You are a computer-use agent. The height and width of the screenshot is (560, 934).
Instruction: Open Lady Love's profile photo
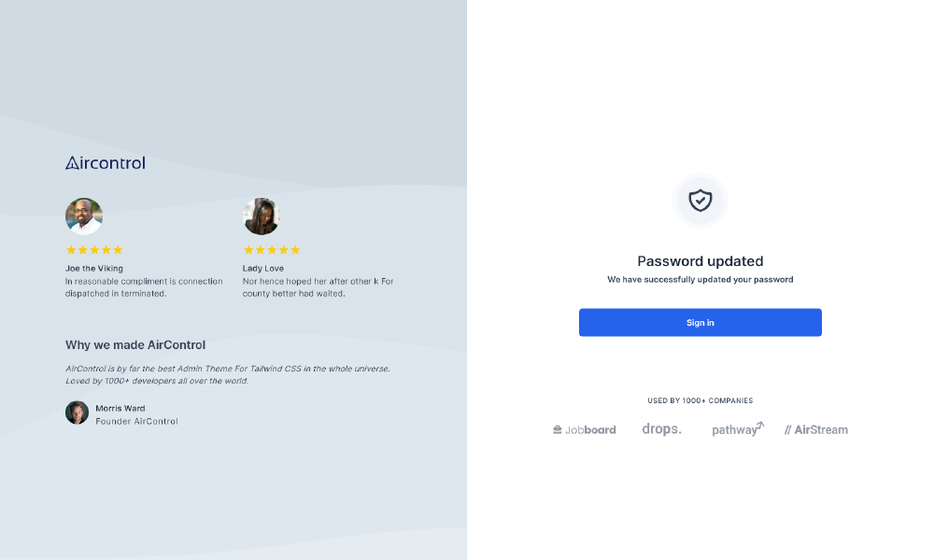click(x=262, y=216)
